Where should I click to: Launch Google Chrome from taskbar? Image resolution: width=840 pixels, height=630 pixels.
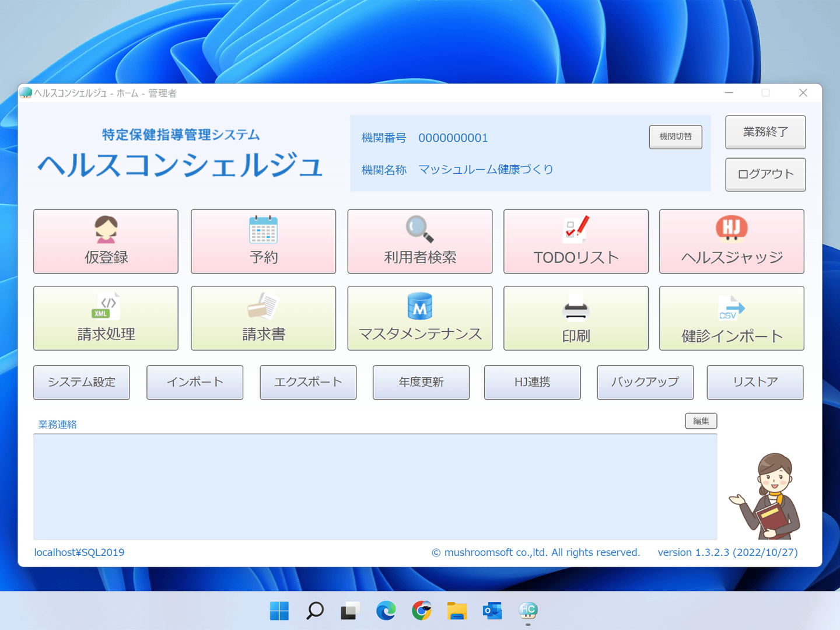tap(421, 611)
